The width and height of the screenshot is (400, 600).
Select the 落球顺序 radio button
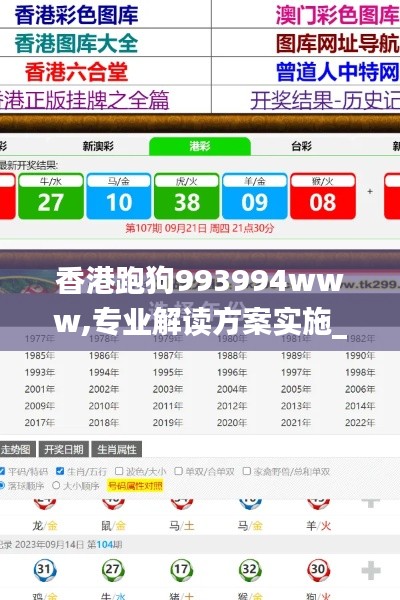2,486
